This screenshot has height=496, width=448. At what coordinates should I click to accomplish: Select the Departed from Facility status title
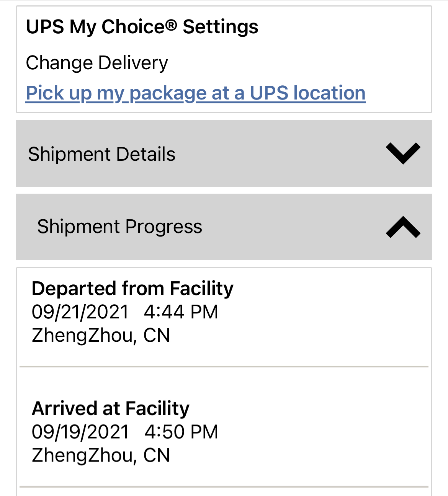[x=132, y=289]
